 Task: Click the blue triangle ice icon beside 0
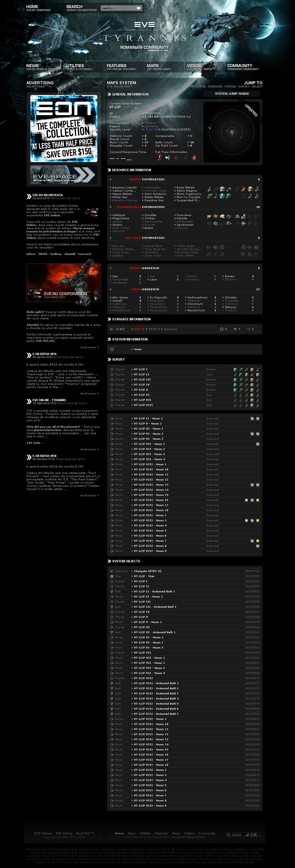249,329
